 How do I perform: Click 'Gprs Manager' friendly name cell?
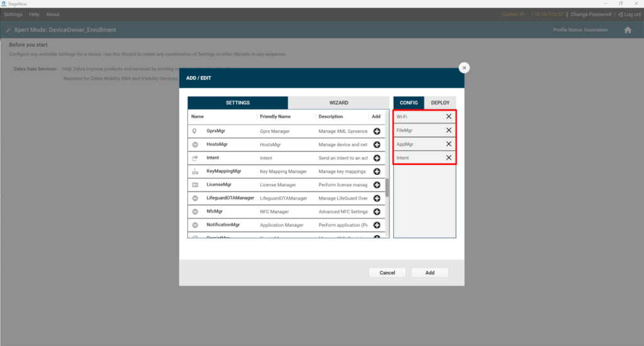(275, 131)
